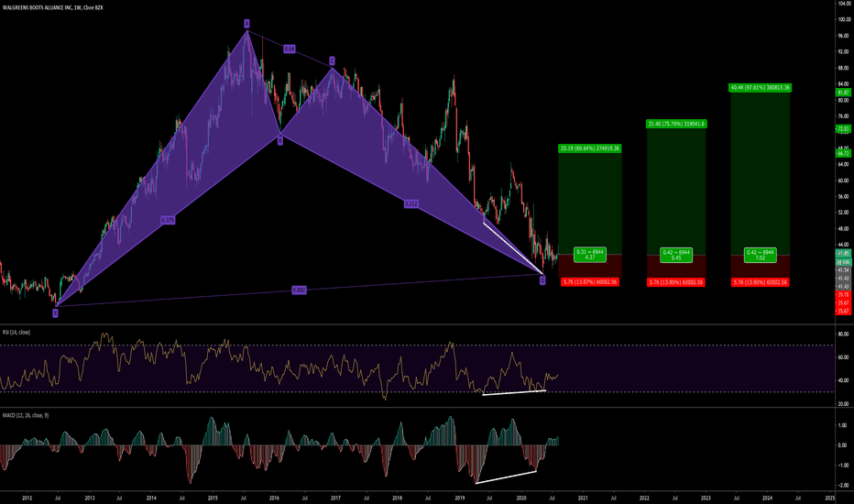Click the green 72.83 price axis tag
The width and height of the screenshot is (854, 504).
tap(843, 129)
